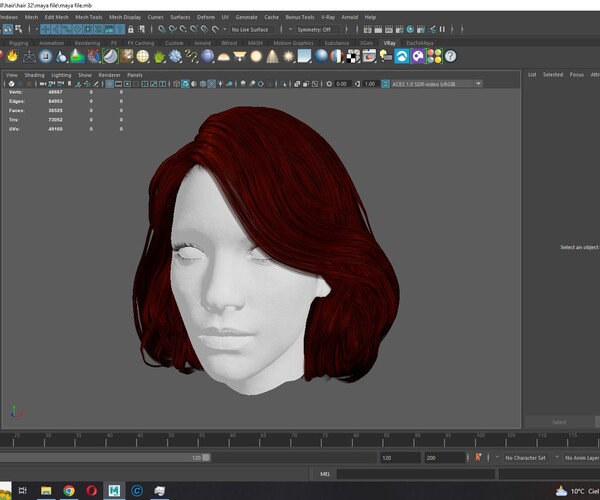
Task: Toggle the highlighted select by object mode
Action: [x=8, y=29]
